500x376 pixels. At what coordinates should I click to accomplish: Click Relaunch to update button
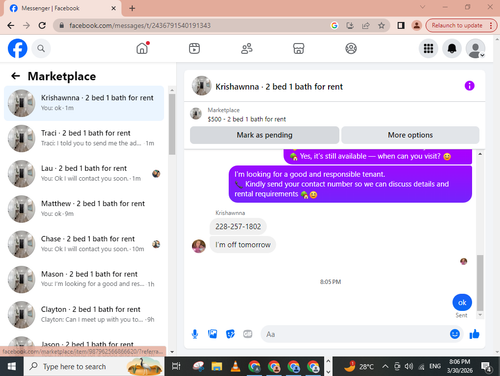[x=461, y=25]
